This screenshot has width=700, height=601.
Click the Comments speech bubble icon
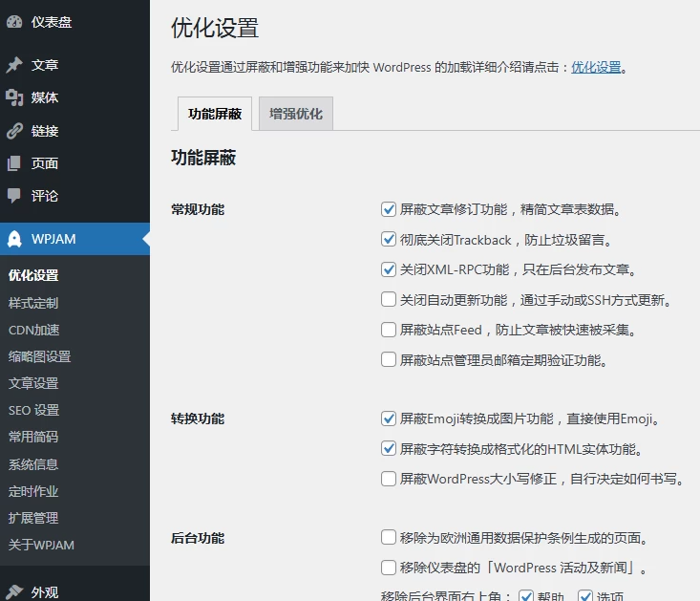pos(14,196)
